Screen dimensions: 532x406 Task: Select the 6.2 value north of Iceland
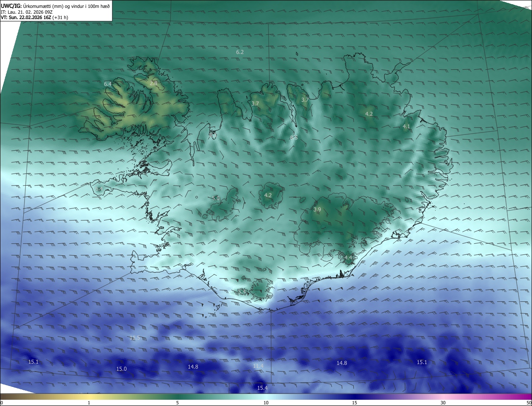(240, 52)
